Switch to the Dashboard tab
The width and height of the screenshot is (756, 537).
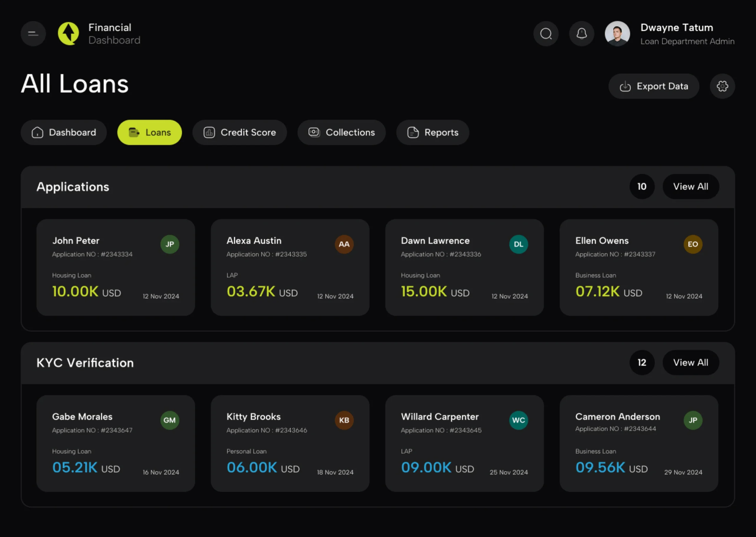pyautogui.click(x=64, y=133)
